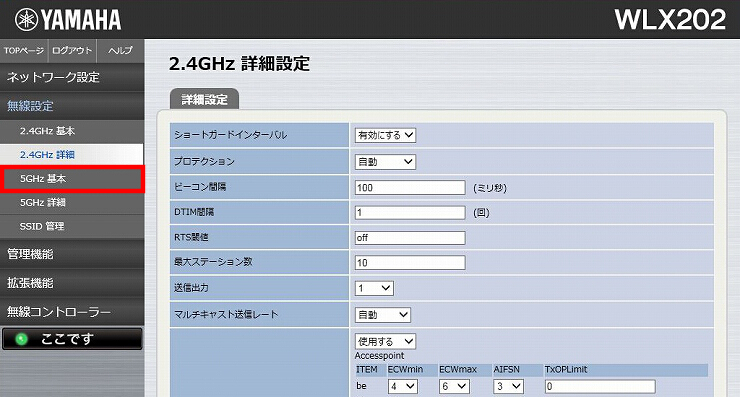This screenshot has height=397, width=740.
Task: Open the 5GHz 詳細 page
Action: 72,203
